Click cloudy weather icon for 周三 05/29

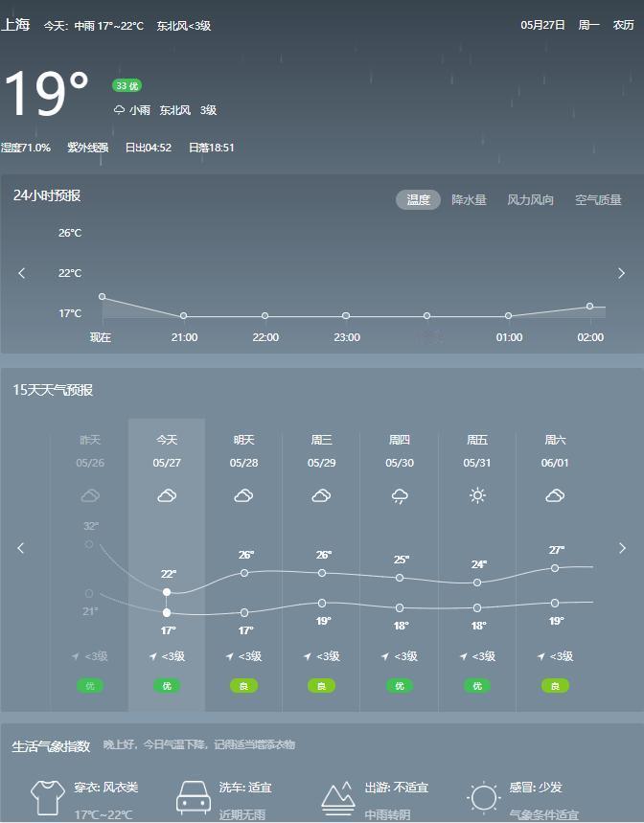pos(321,495)
